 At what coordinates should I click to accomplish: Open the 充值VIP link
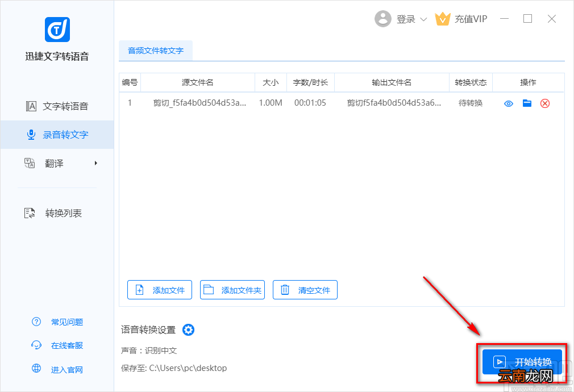coord(471,19)
